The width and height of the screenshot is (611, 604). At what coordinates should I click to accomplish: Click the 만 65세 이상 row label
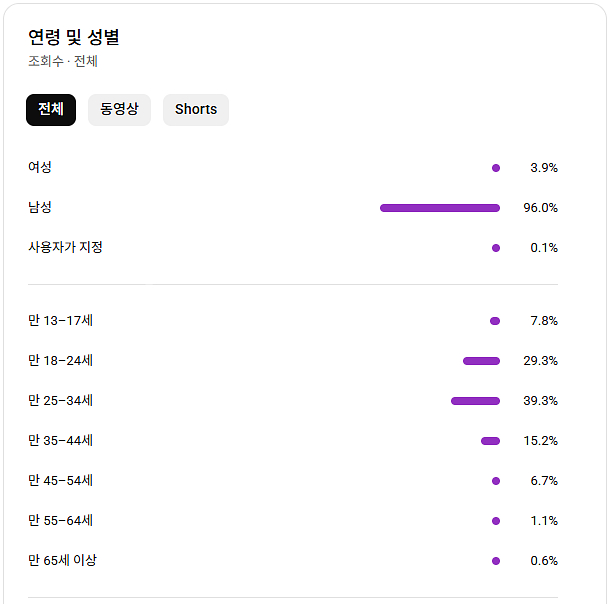click(63, 560)
